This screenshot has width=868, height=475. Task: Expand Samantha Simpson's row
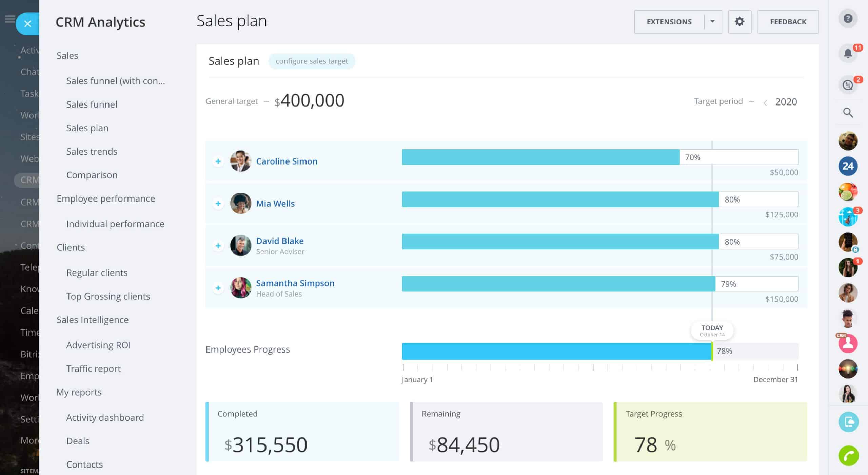coord(218,288)
